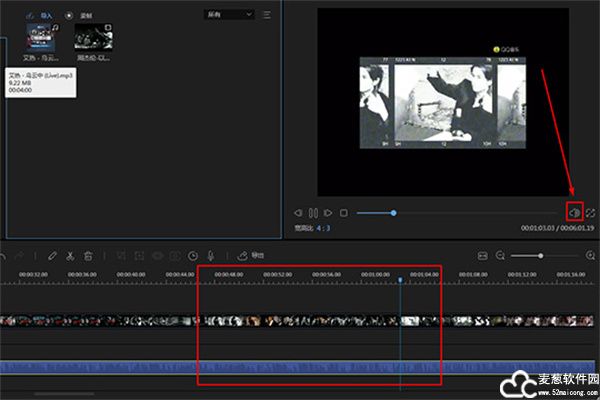Enter fullscreen preview mode

coord(591,212)
